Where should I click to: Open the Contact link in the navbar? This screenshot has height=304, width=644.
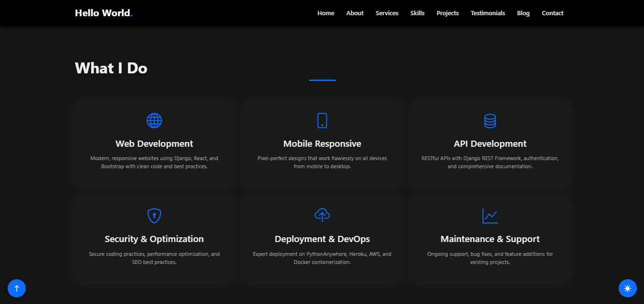[552, 13]
